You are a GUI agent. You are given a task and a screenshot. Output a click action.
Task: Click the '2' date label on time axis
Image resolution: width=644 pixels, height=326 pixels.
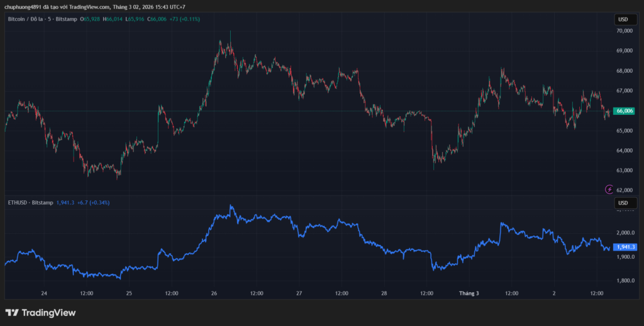[x=553, y=293]
